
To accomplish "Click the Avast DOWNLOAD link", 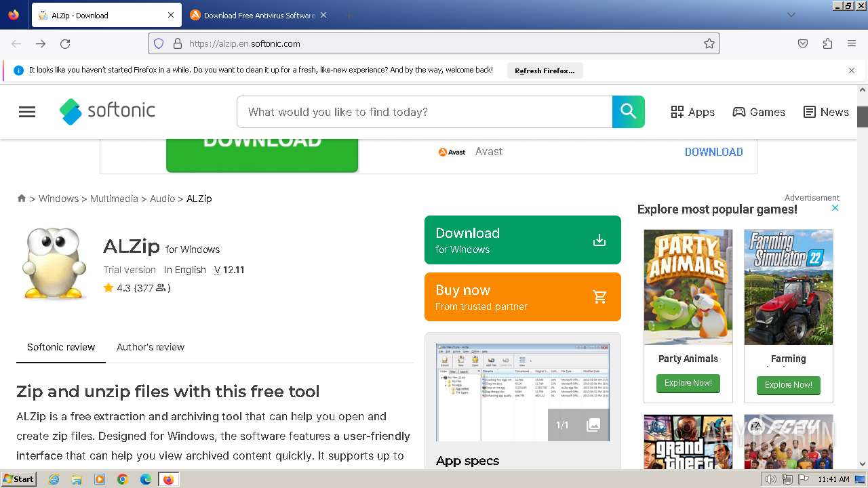I will (x=713, y=152).
